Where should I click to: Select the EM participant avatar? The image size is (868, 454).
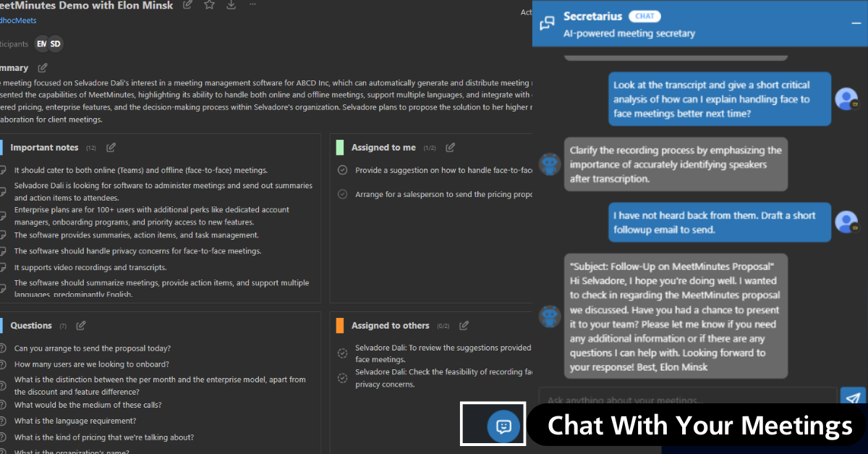tap(42, 44)
